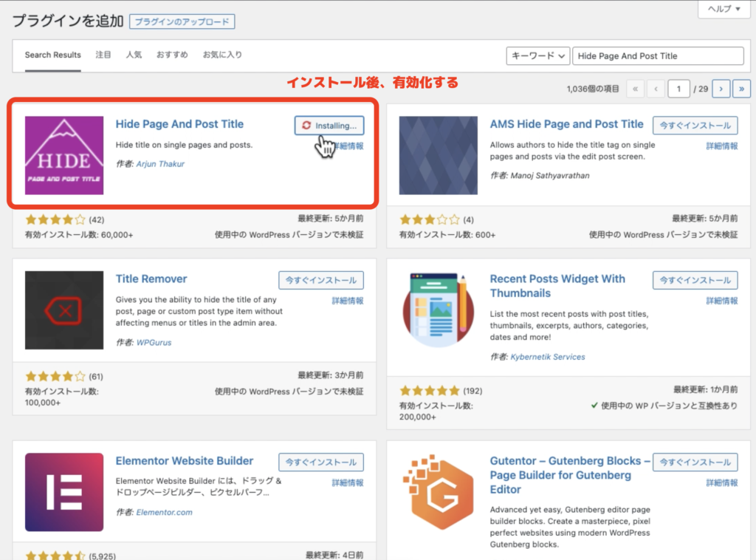
Task: Click the plugin search keyword field
Action: pyautogui.click(x=658, y=56)
